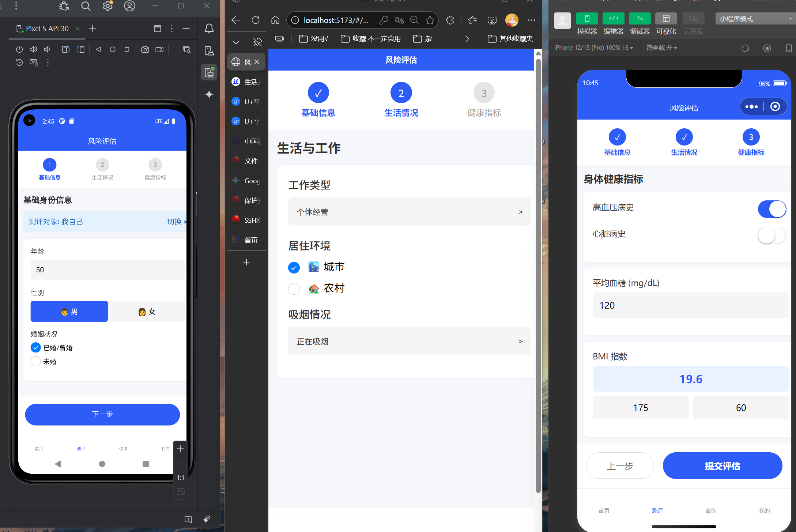
Task: Take emulator screenshot with camera icon
Action: [145, 49]
